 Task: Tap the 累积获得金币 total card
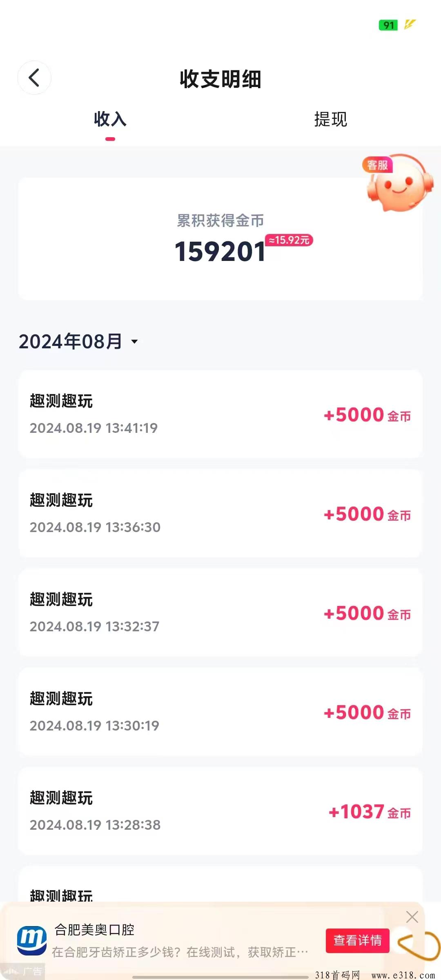pyautogui.click(x=220, y=239)
